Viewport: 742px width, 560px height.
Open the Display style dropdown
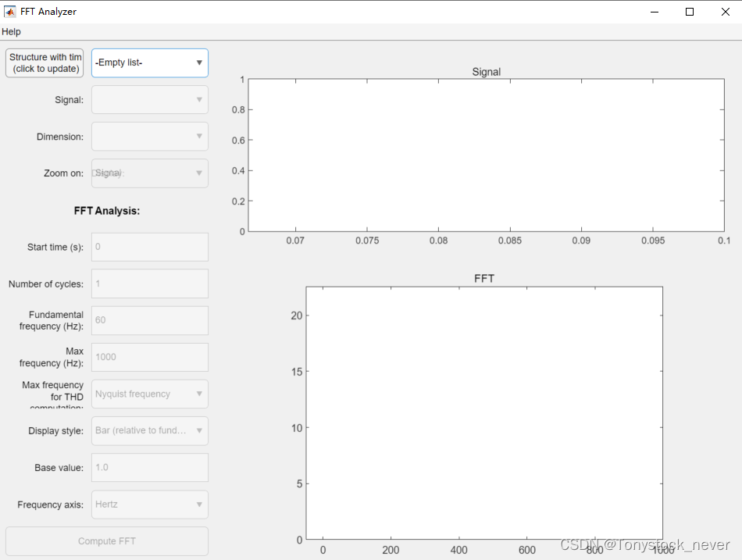point(149,430)
